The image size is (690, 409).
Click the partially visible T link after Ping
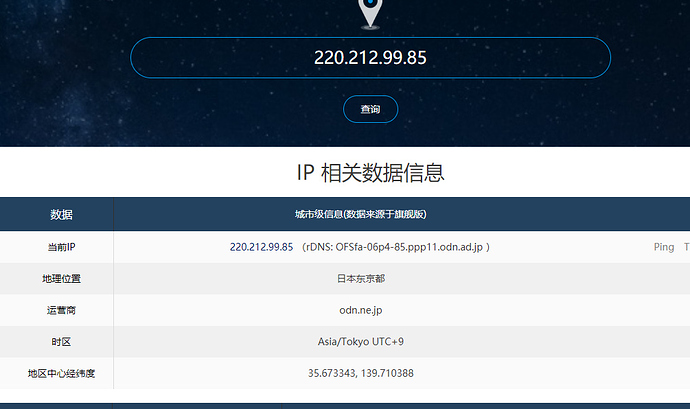click(x=686, y=247)
